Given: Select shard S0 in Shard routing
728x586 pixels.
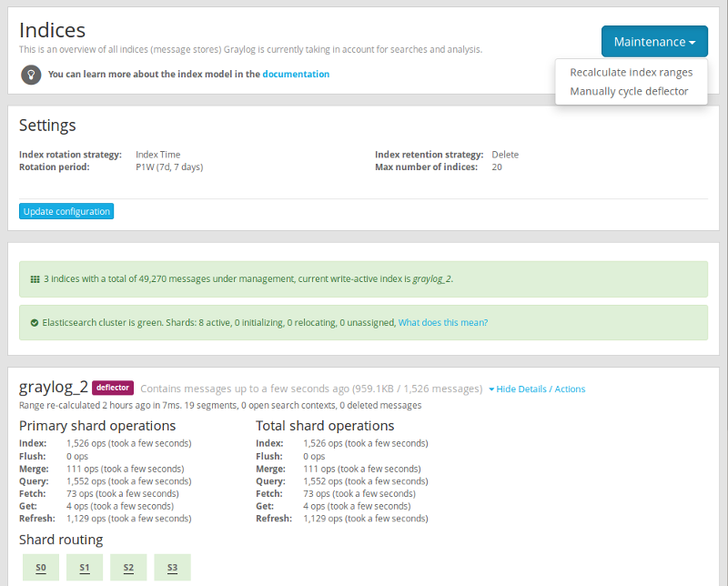Looking at the screenshot, I should [41, 568].
